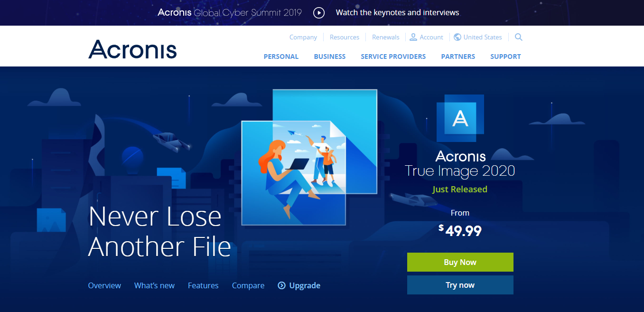Open the What's new link
The width and height of the screenshot is (644, 312).
pos(154,285)
